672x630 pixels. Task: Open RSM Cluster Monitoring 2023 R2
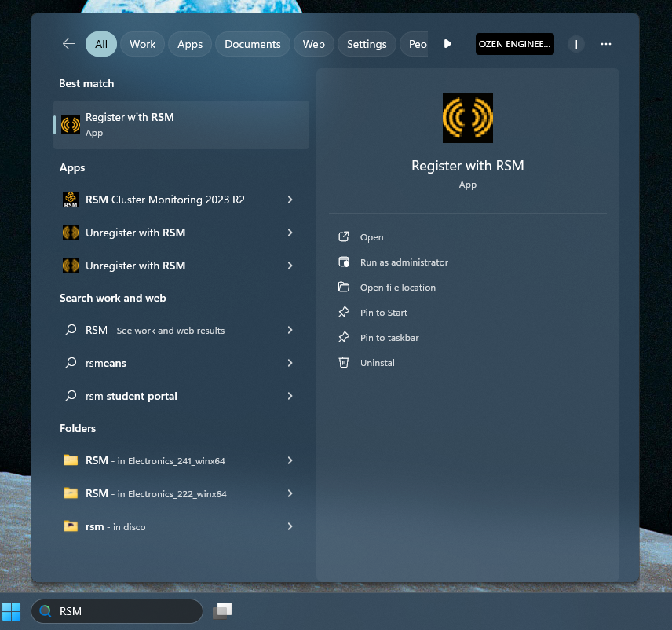165,200
